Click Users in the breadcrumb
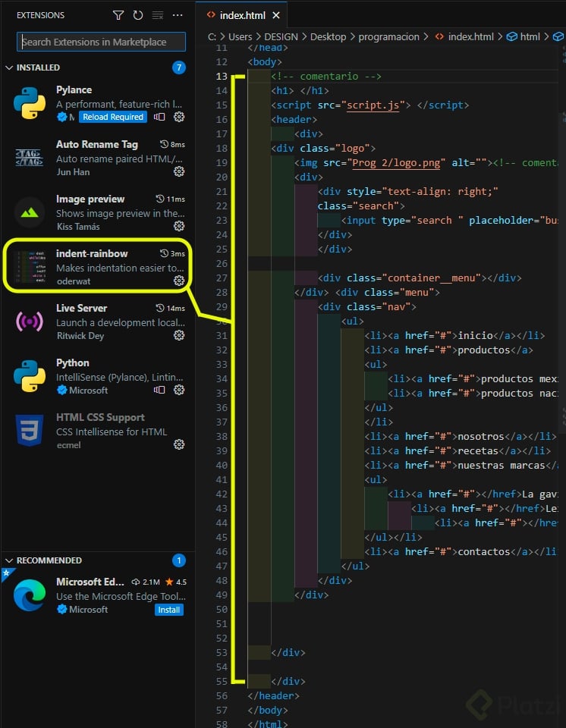The height and width of the screenshot is (728, 566). coord(240,36)
